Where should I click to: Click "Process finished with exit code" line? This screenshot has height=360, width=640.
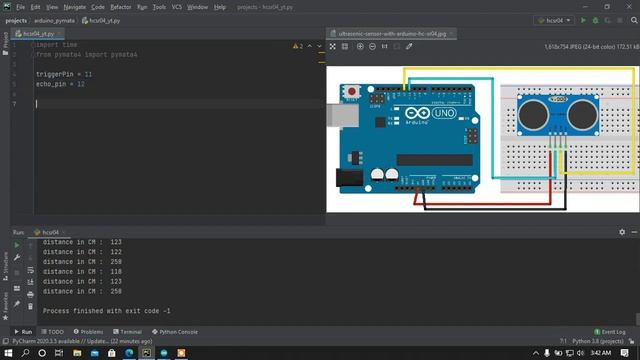pyautogui.click(x=107, y=311)
